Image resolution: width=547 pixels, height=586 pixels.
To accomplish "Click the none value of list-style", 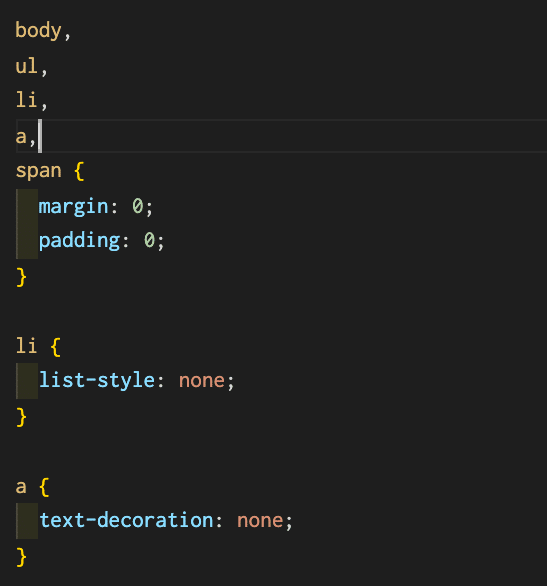I will point(202,381).
